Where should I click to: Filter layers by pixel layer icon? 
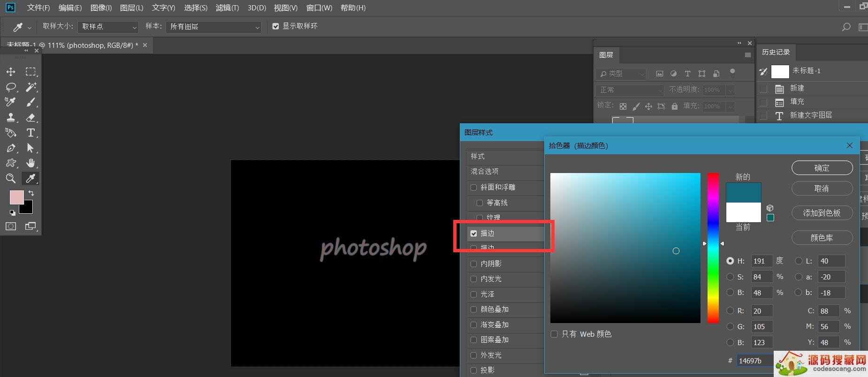pyautogui.click(x=660, y=74)
